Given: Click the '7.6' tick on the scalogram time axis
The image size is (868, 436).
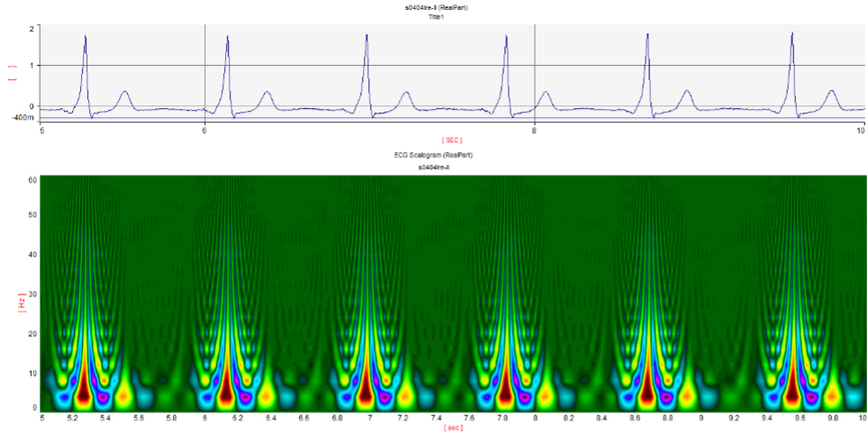Looking at the screenshot, I should click(x=468, y=420).
